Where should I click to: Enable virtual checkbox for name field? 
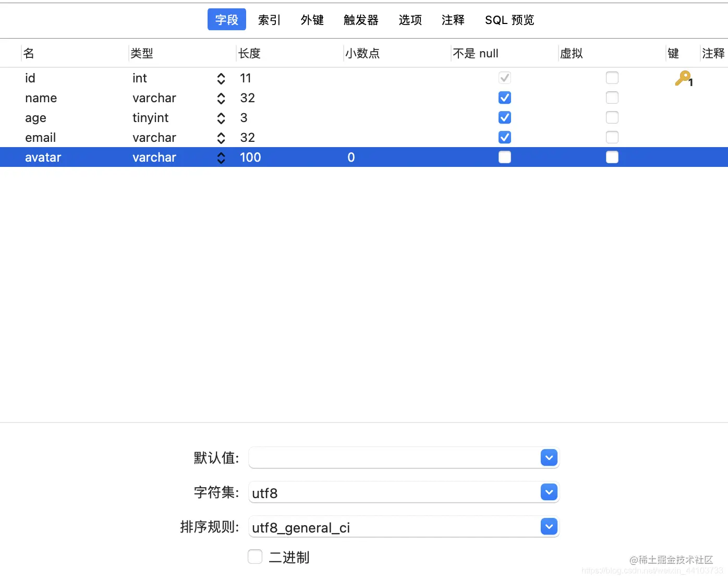[x=612, y=98]
